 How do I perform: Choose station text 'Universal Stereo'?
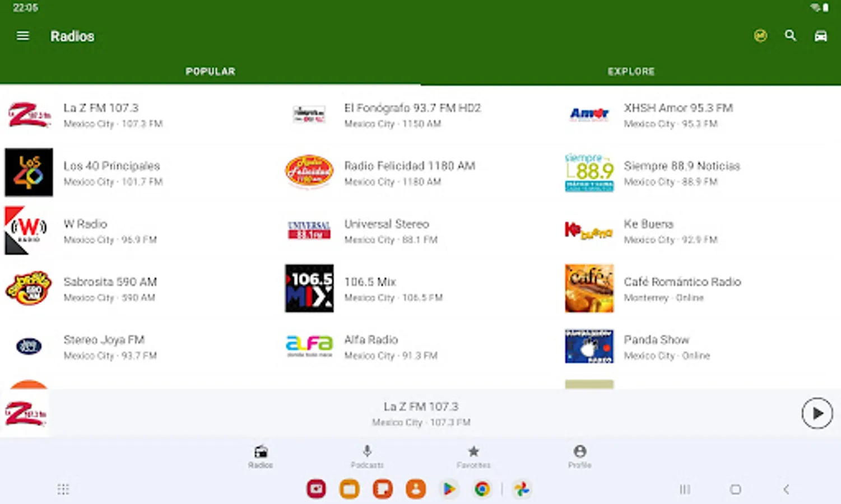coord(387,223)
